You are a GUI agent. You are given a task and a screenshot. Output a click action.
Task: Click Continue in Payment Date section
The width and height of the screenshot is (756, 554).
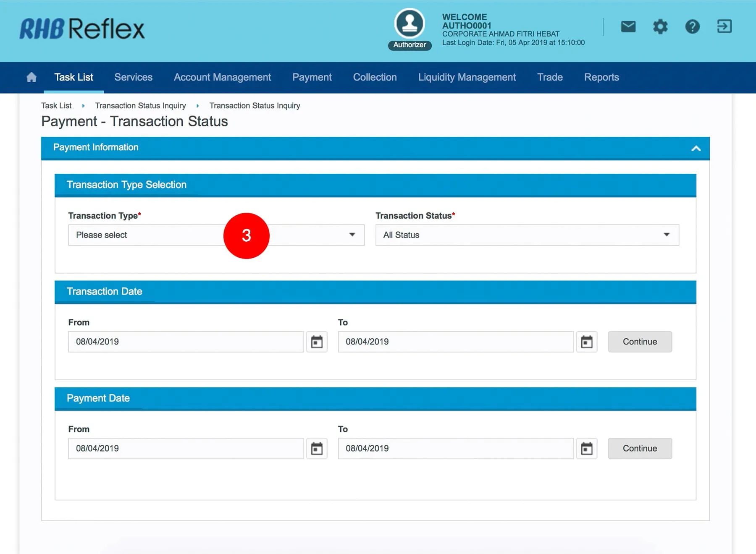(x=639, y=448)
